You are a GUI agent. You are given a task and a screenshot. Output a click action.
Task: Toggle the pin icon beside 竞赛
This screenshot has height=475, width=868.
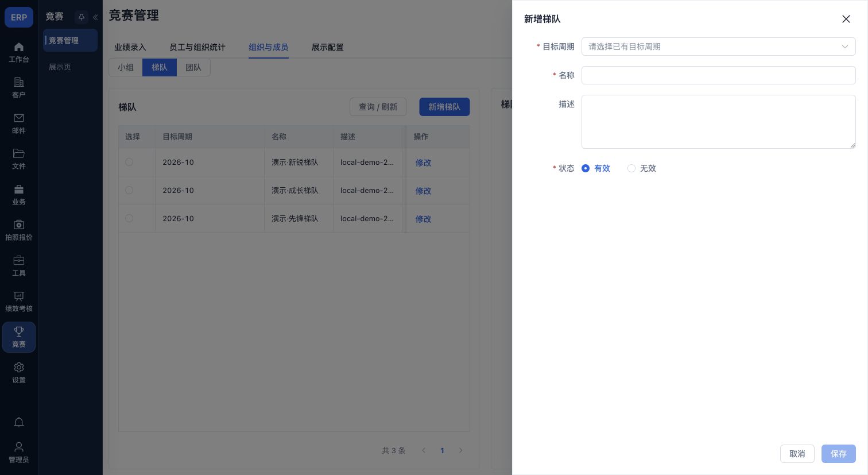(x=82, y=17)
